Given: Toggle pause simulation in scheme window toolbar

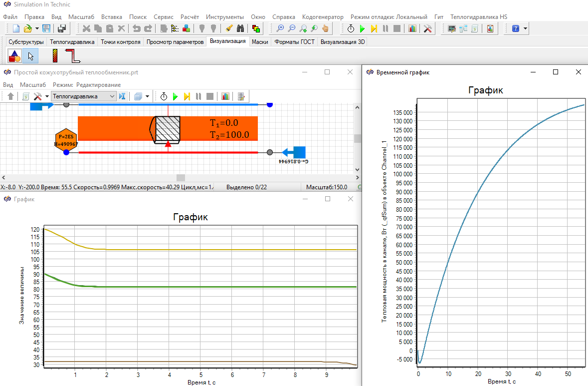Looking at the screenshot, I should 198,96.
